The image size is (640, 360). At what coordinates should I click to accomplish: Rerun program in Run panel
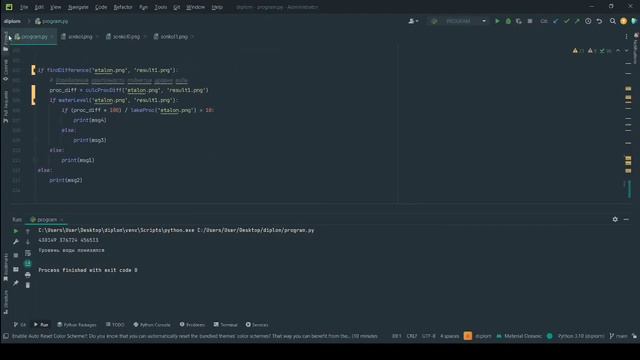click(x=16, y=231)
